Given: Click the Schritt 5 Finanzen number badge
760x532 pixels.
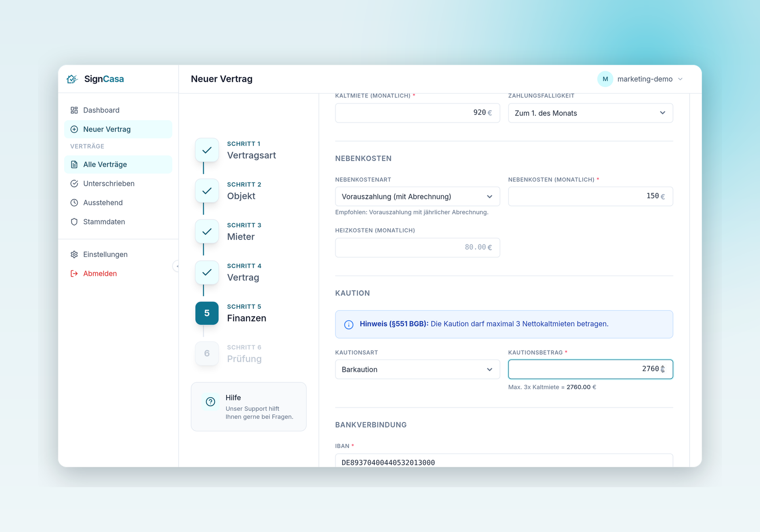Looking at the screenshot, I should (207, 313).
